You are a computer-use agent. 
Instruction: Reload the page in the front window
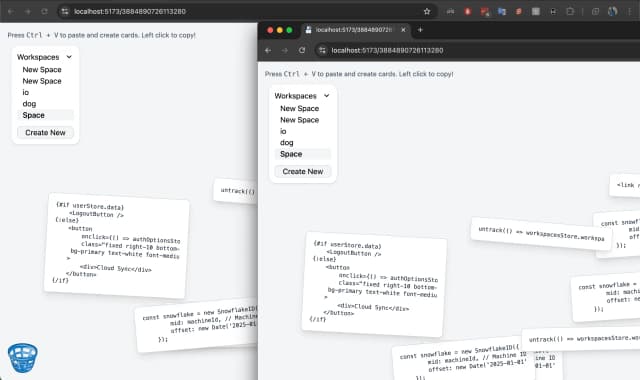coord(302,50)
